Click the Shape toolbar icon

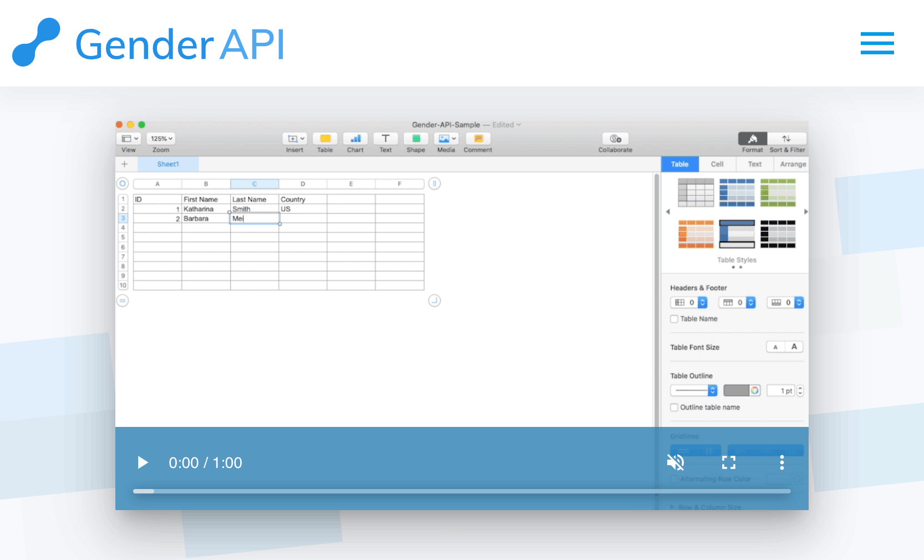tap(416, 139)
